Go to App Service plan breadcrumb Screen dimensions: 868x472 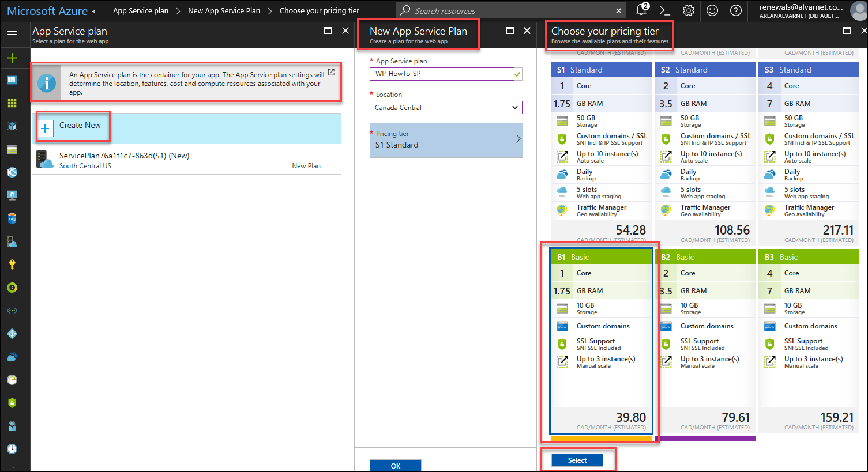(141, 10)
